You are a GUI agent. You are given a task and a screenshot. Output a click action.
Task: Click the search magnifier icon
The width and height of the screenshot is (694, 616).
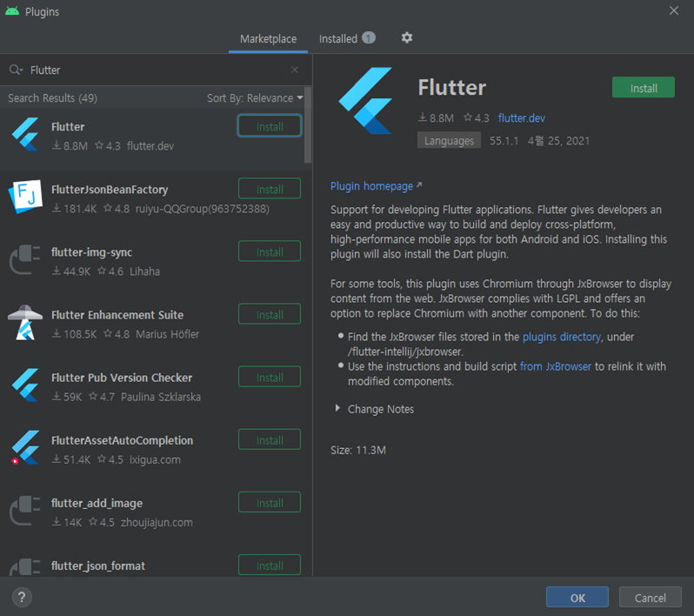(16, 70)
